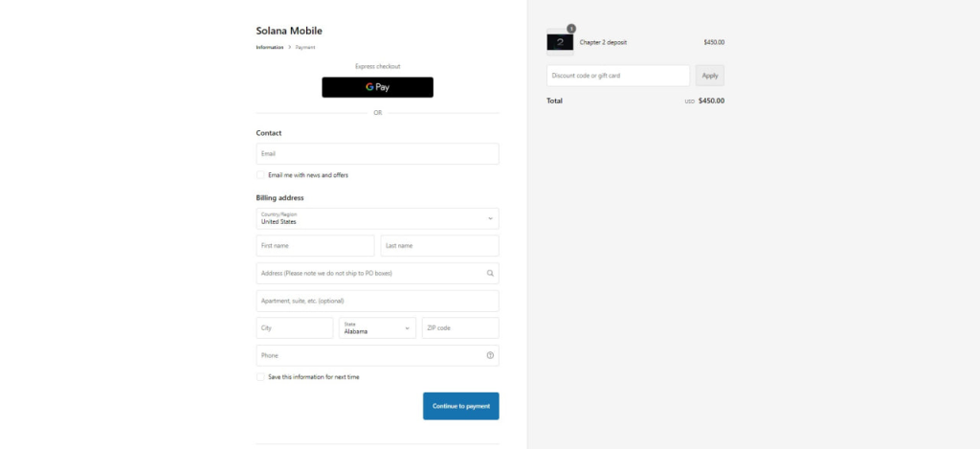Screen dimensions: 980x449
Task: Click the phone field help question icon
Action: click(x=490, y=355)
